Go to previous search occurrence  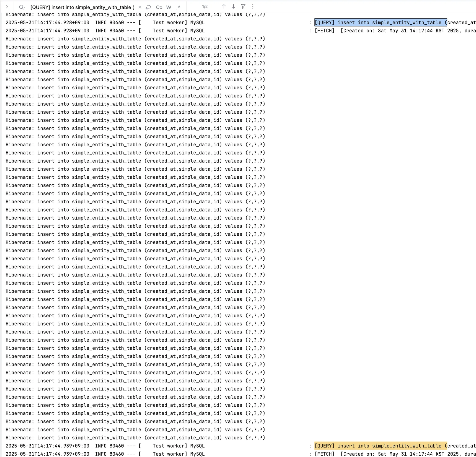224,6
